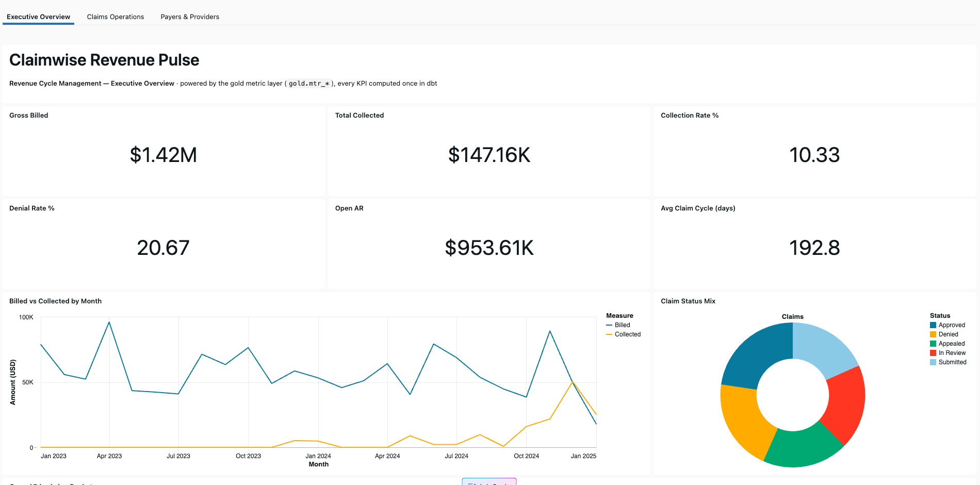
Task: Click the Approved legend color swatch
Action: tap(933, 325)
